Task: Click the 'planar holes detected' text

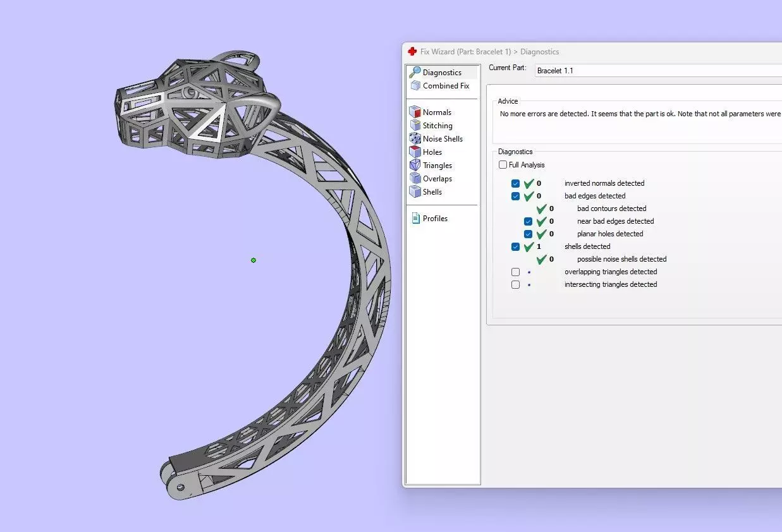Action: point(610,234)
